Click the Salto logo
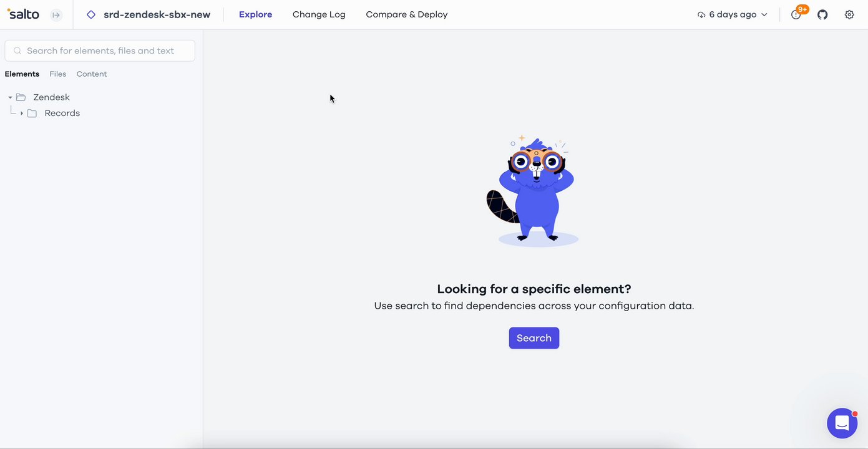The image size is (868, 449). point(23,14)
